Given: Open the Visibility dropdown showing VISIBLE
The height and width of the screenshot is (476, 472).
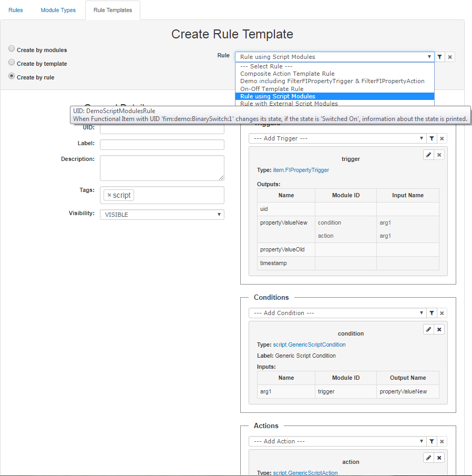Looking at the screenshot, I should point(161,214).
